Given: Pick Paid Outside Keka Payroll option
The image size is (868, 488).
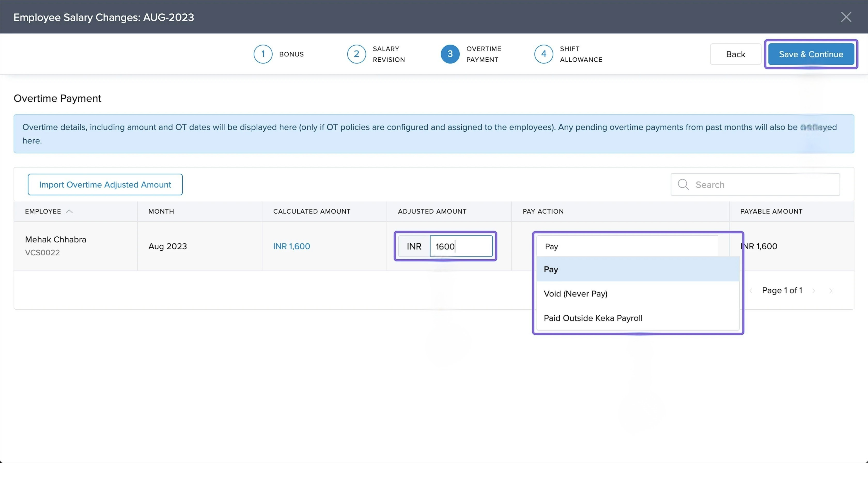Looking at the screenshot, I should point(593,318).
